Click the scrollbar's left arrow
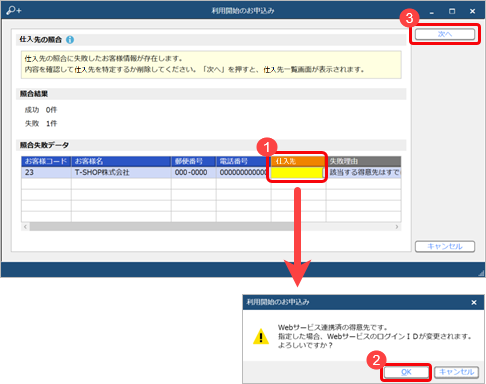Screen dimensions: 486x384 coord(25,227)
